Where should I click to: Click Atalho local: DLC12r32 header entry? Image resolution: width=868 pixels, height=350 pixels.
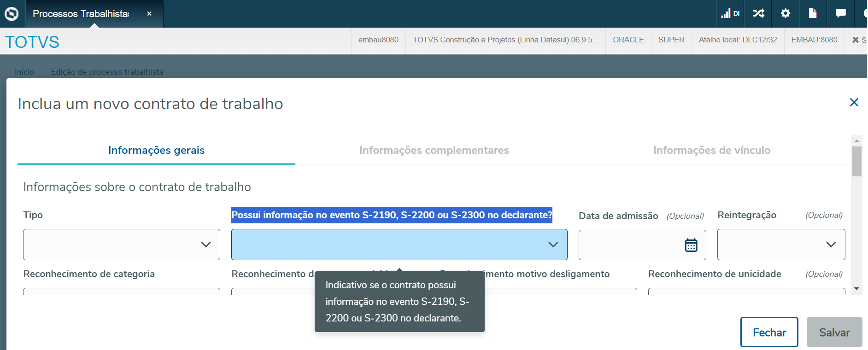[738, 40]
